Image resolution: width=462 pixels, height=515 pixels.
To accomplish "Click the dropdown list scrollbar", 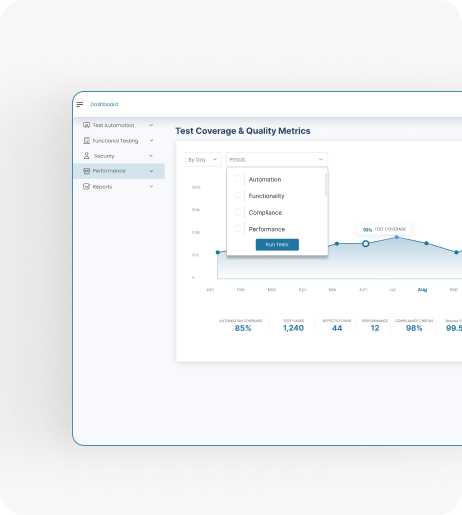I will point(326,184).
